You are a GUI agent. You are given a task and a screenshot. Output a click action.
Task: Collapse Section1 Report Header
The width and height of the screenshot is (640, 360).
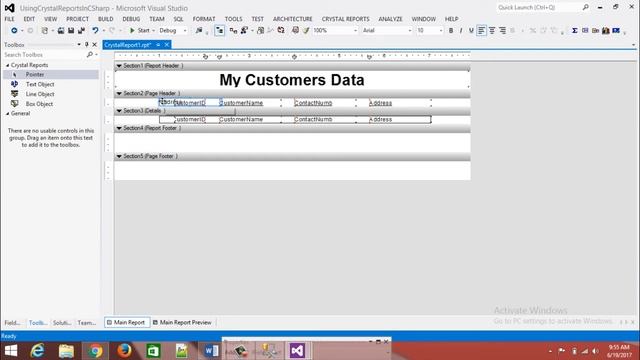pyautogui.click(x=119, y=66)
